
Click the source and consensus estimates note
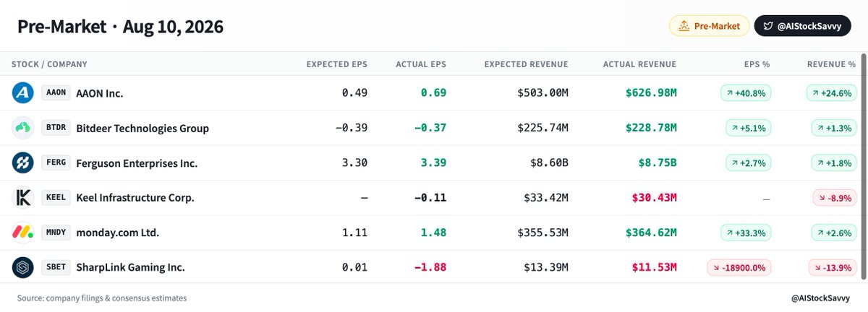[102, 298]
